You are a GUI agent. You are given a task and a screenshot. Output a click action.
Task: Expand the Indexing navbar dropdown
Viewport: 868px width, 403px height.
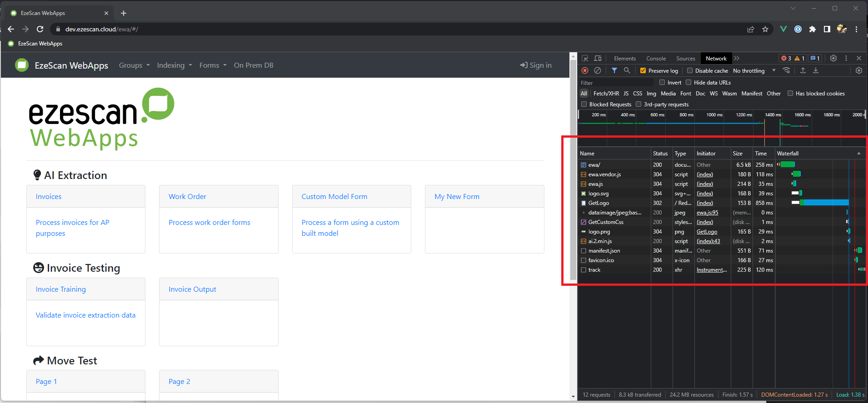pos(174,65)
